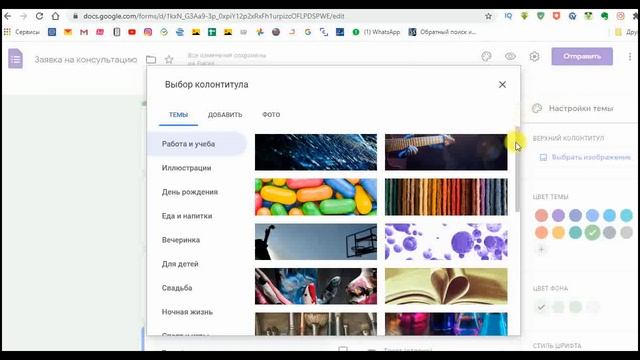Pick the heart-shaped book pages image

click(446, 286)
